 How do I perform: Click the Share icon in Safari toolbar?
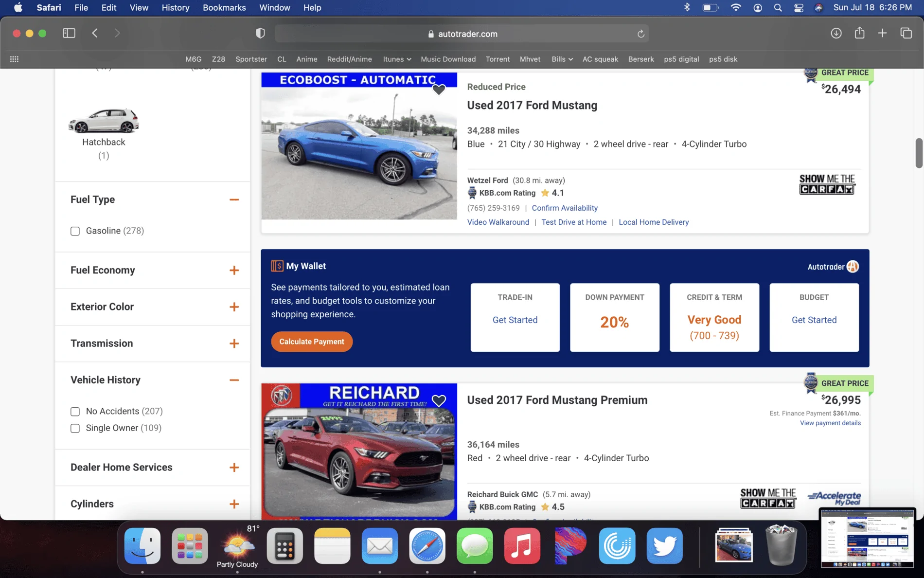pos(859,33)
